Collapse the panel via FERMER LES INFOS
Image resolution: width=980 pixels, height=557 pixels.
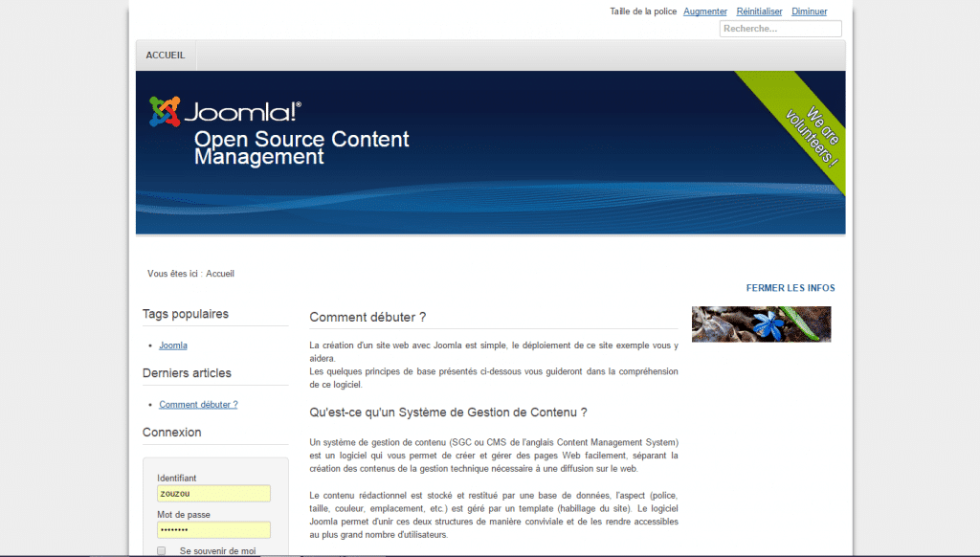pyautogui.click(x=791, y=288)
